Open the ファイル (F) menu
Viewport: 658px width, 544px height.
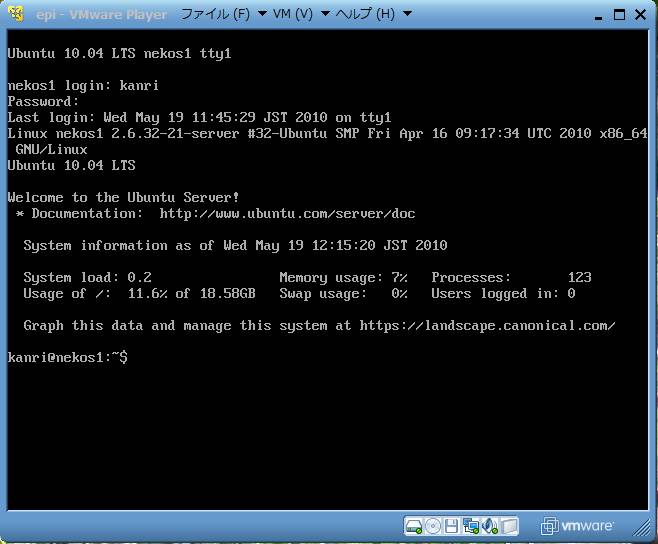[214, 14]
